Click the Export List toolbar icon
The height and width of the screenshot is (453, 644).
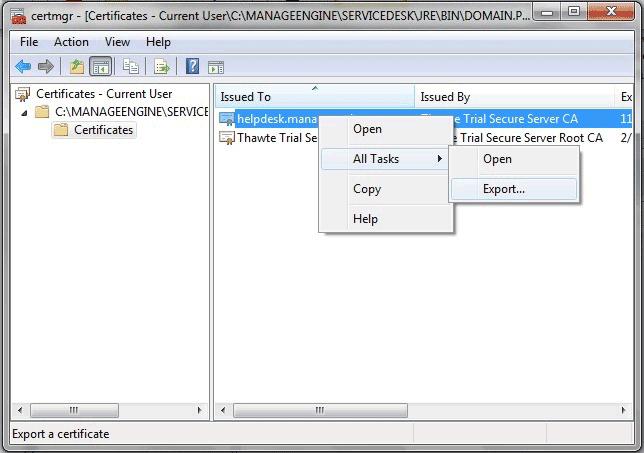(x=162, y=66)
